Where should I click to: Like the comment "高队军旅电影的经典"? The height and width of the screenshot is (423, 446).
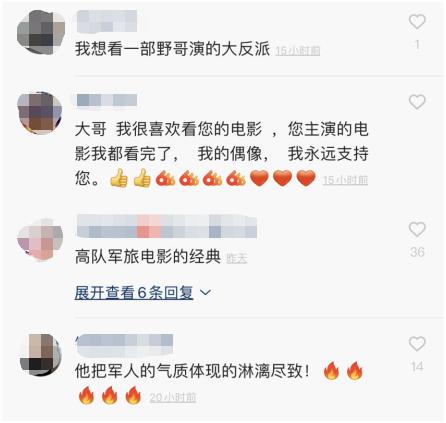point(417,229)
